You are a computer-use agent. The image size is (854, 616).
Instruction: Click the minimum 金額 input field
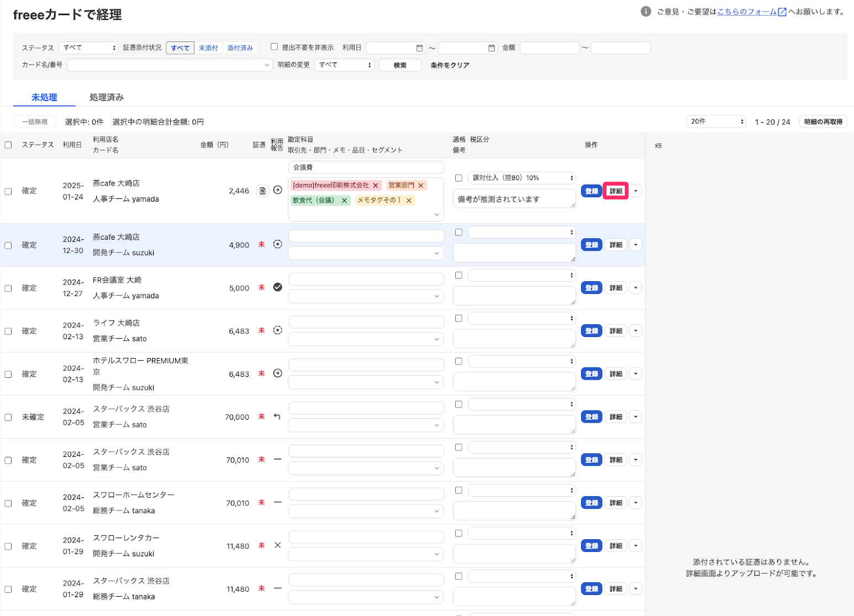550,48
